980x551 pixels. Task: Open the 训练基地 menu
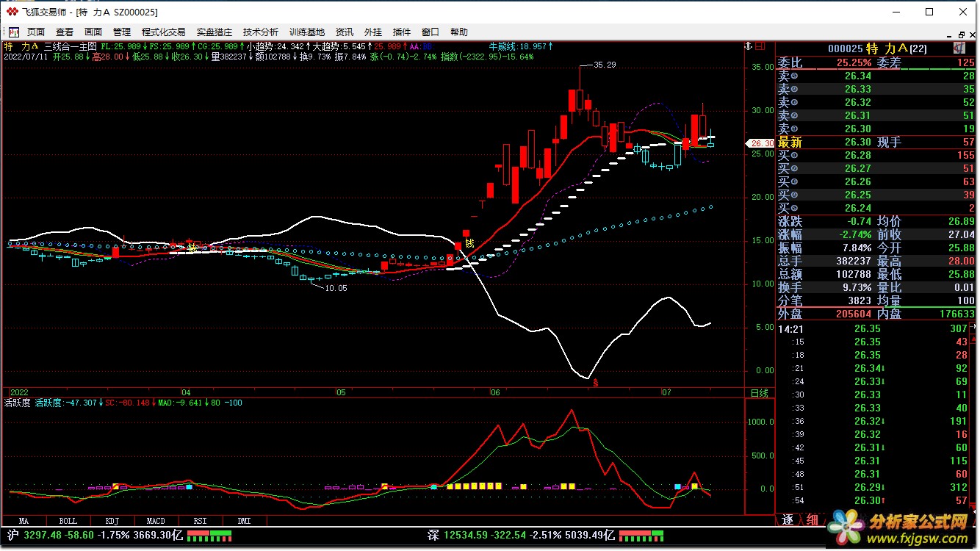(307, 32)
